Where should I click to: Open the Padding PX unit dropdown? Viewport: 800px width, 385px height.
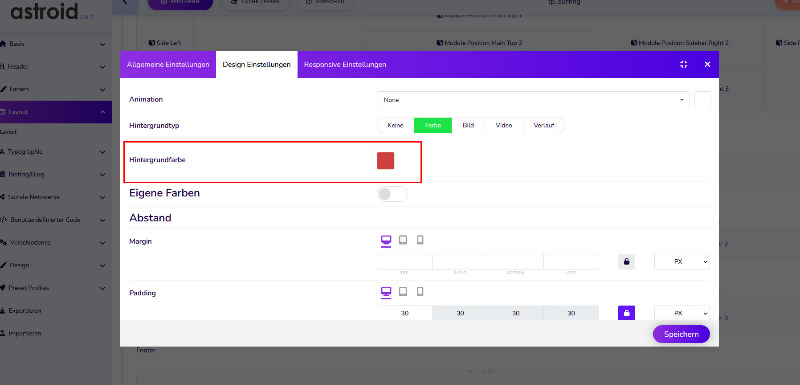(682, 313)
